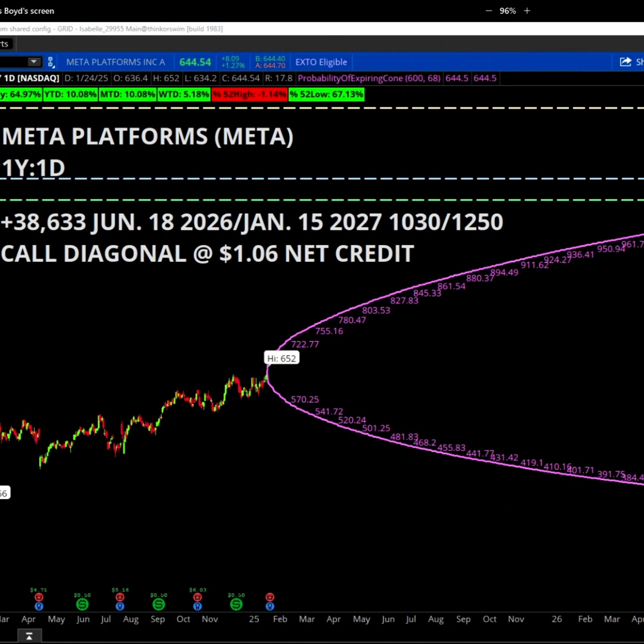Open the green dividend icon above Sep
This screenshot has height=644, width=644.
(x=159, y=604)
